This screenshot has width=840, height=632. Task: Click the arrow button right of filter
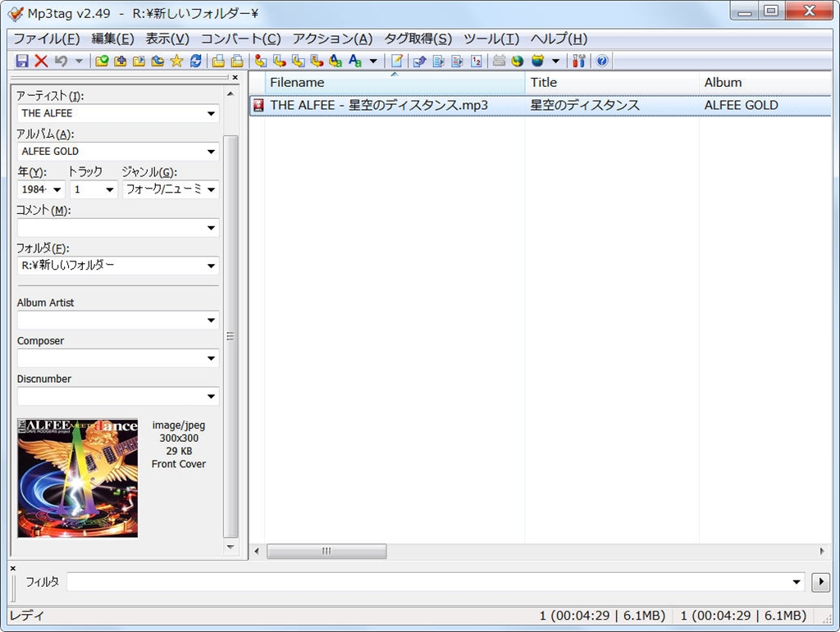point(819,582)
